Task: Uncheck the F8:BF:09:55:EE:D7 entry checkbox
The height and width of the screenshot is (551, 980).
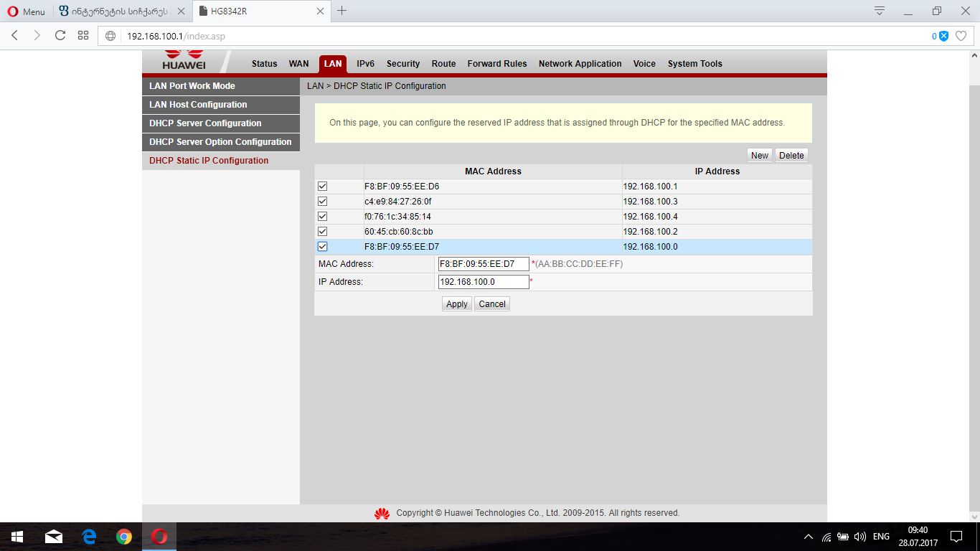Action: point(323,247)
